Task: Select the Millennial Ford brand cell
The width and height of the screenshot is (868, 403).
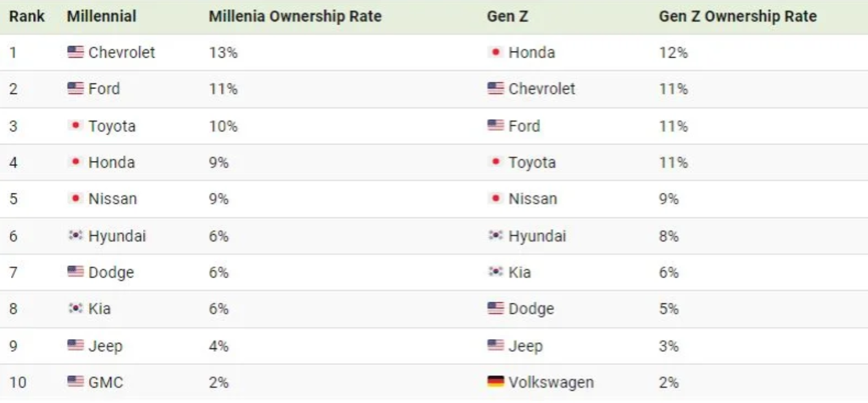Action: tap(104, 89)
